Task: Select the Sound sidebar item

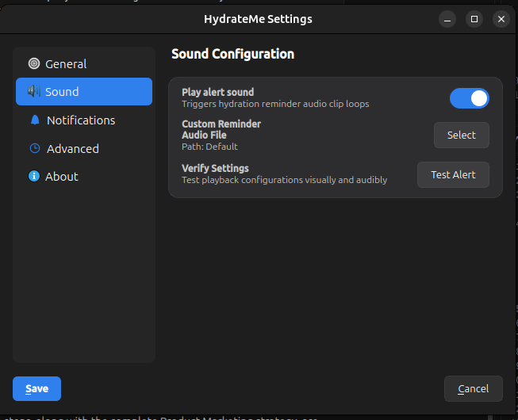Action: 84,91
